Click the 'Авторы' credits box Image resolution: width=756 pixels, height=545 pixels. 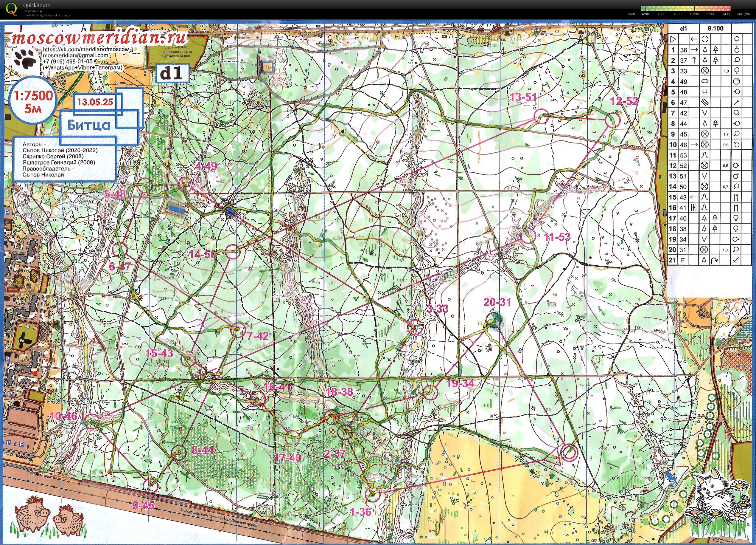[x=65, y=159]
